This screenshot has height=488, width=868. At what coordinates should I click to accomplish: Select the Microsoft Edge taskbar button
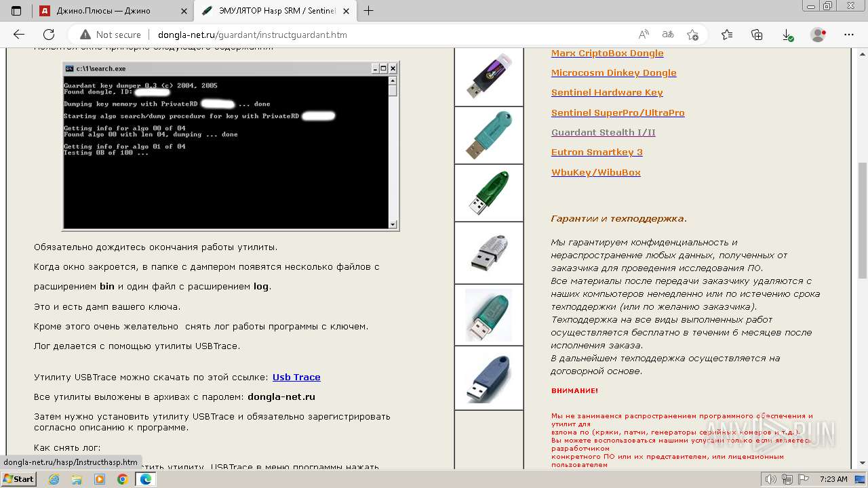(x=145, y=479)
